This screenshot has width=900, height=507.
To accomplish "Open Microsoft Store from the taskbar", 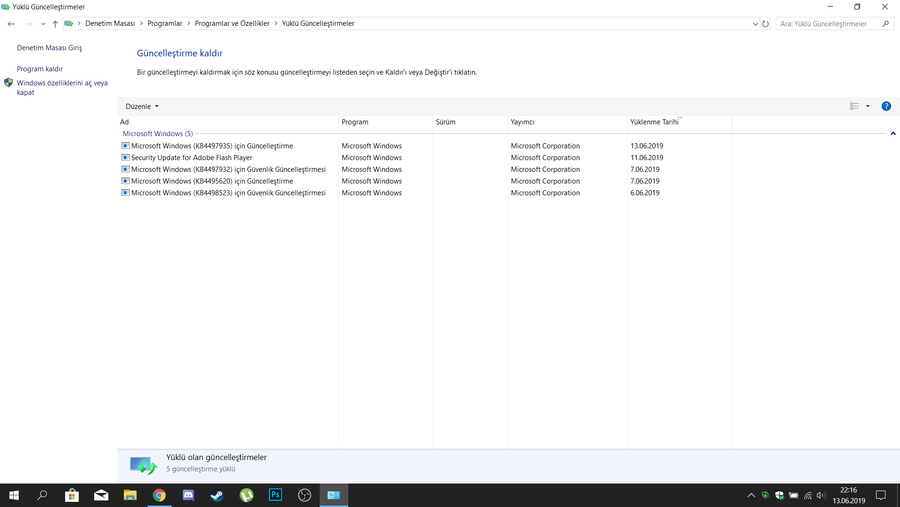I will point(72,495).
